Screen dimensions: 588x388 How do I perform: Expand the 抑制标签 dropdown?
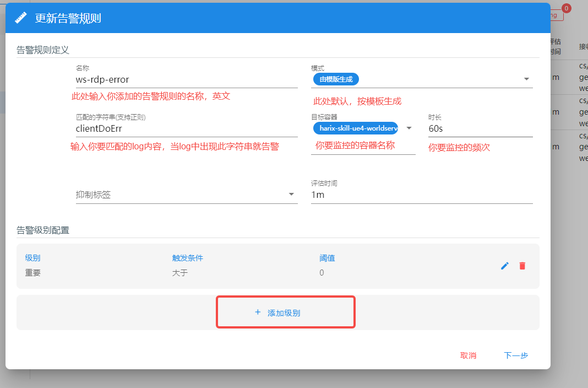291,194
